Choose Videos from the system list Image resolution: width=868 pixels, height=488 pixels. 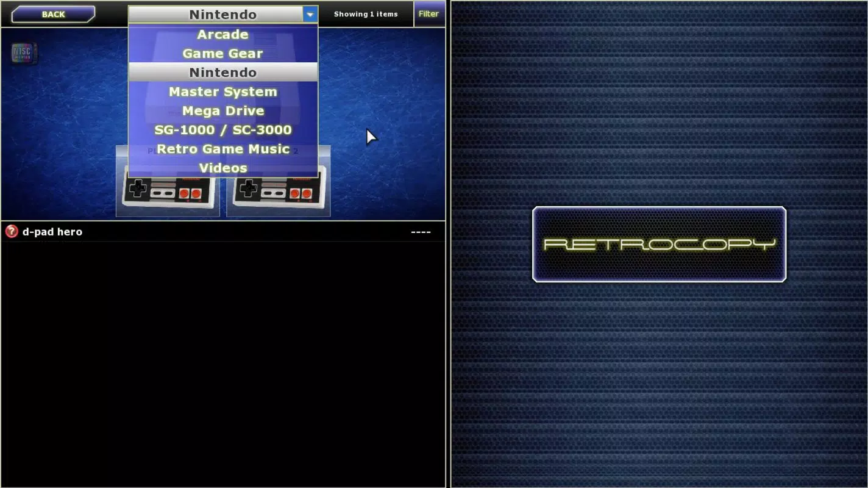[x=223, y=168]
